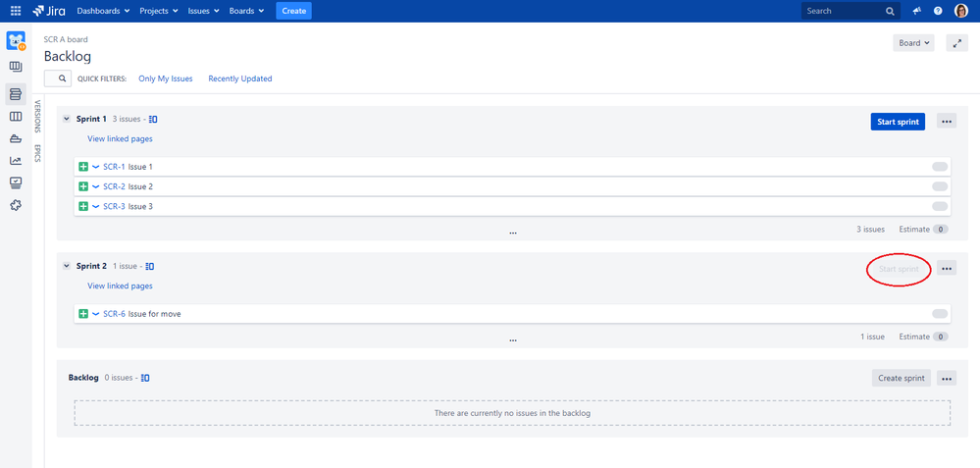The height and width of the screenshot is (468, 980).
Task: Open the user profile avatar
Action: pyautogui.click(x=960, y=11)
